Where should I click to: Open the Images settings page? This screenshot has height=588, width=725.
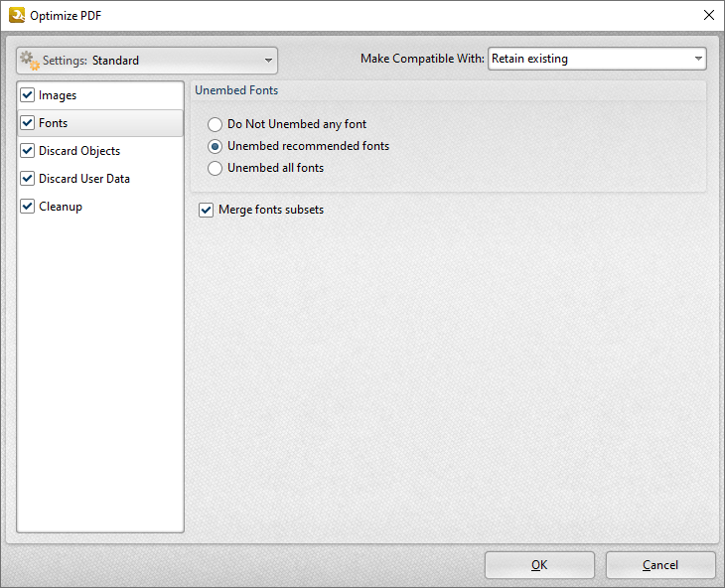[x=58, y=95]
